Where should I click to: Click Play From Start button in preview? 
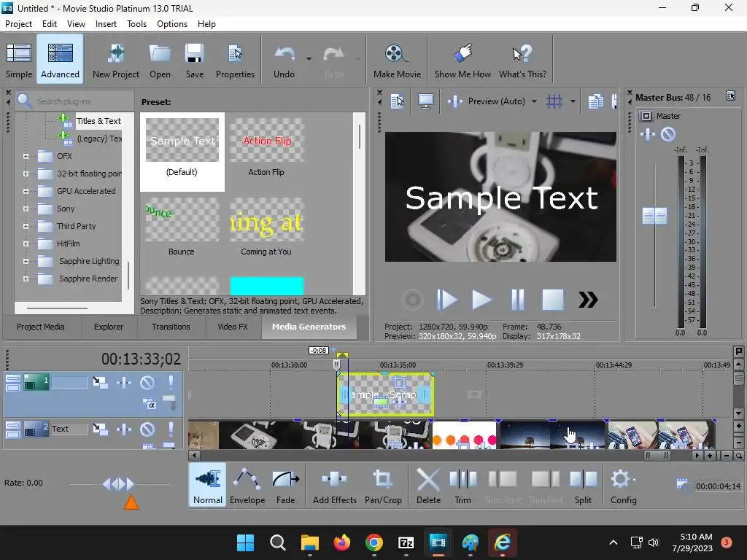pyautogui.click(x=446, y=300)
